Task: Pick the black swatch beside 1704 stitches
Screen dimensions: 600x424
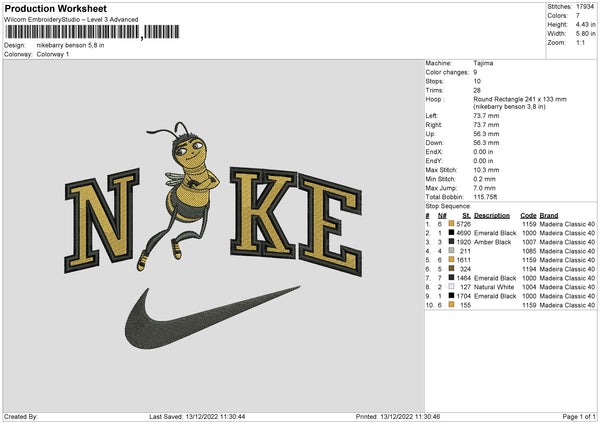Action: [x=452, y=295]
